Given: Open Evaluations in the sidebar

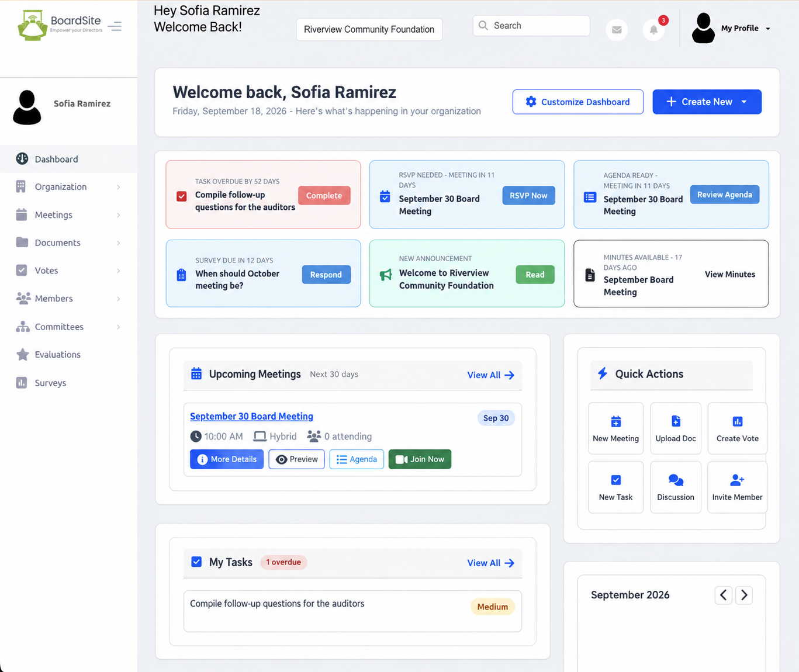Looking at the screenshot, I should pos(68,355).
